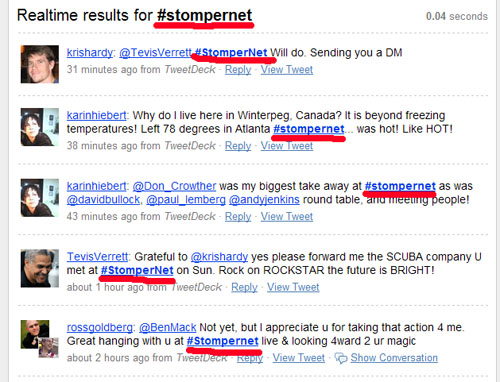The image size is (500, 382).
Task: Click the @TevisVerrett mention link
Action: click(x=155, y=53)
